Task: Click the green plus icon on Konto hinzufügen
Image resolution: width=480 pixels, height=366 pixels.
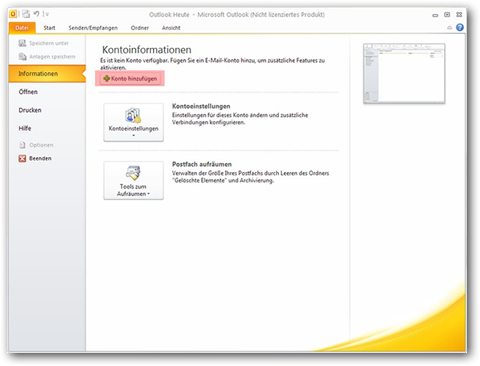Action: coord(106,79)
